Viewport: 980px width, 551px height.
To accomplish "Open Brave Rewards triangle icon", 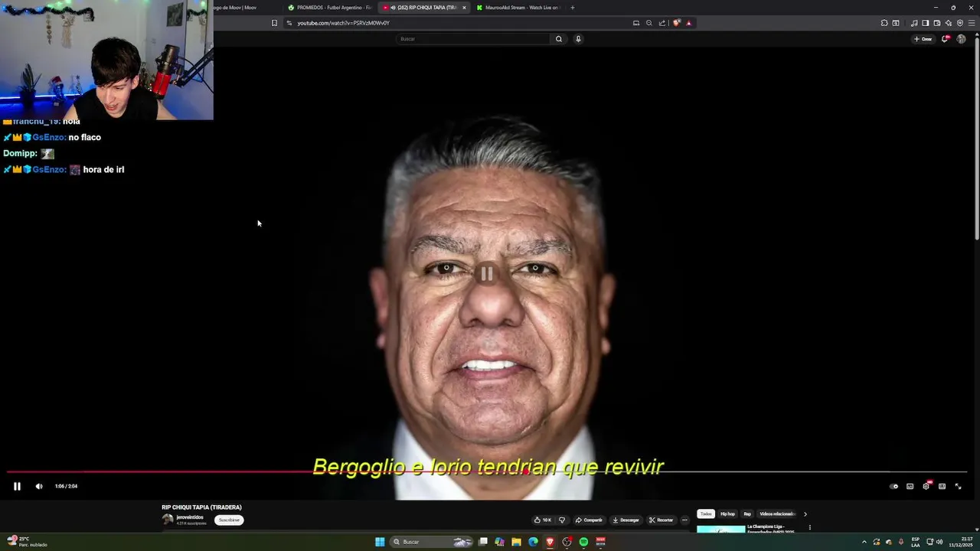I will 688,23.
